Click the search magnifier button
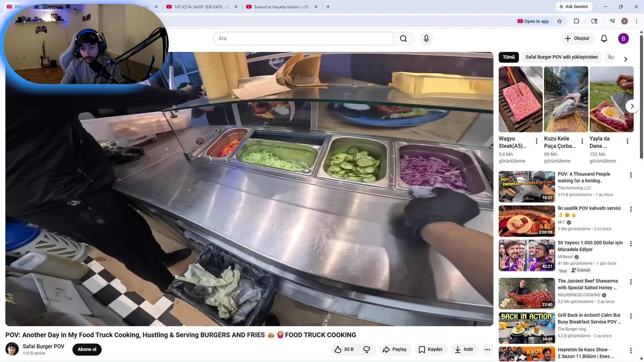This screenshot has height=362, width=644. coord(404,39)
